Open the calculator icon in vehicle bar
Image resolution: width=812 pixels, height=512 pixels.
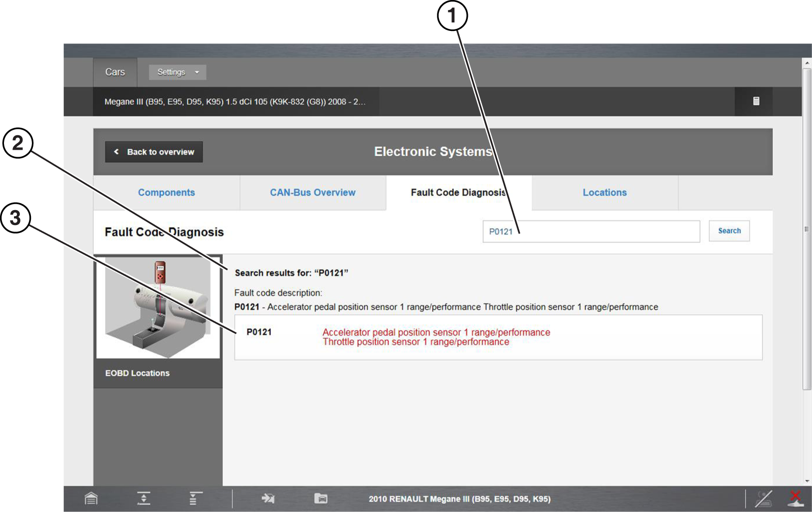pos(756,101)
